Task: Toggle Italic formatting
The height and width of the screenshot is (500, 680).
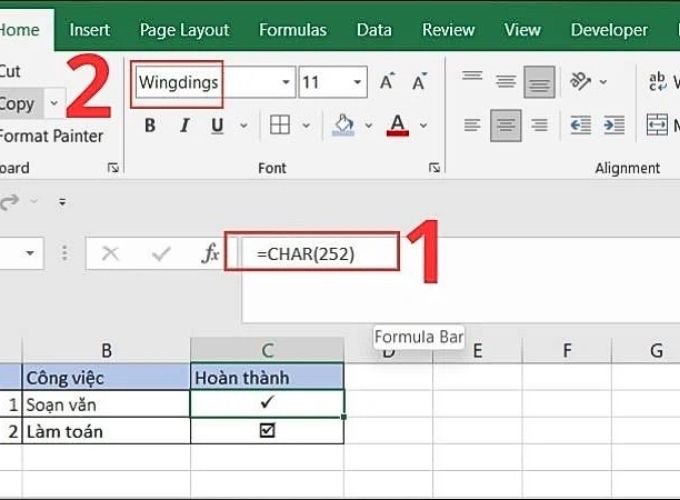Action: [185, 126]
